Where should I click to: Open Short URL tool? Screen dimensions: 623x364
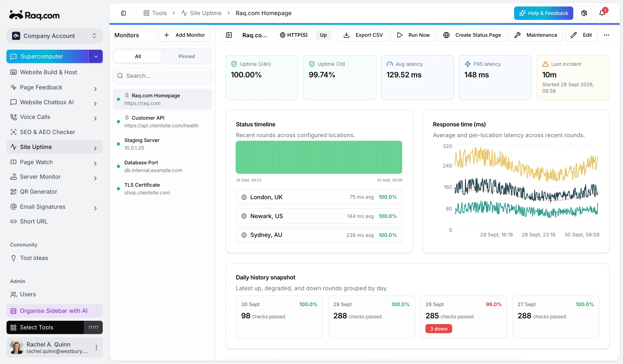click(54, 222)
